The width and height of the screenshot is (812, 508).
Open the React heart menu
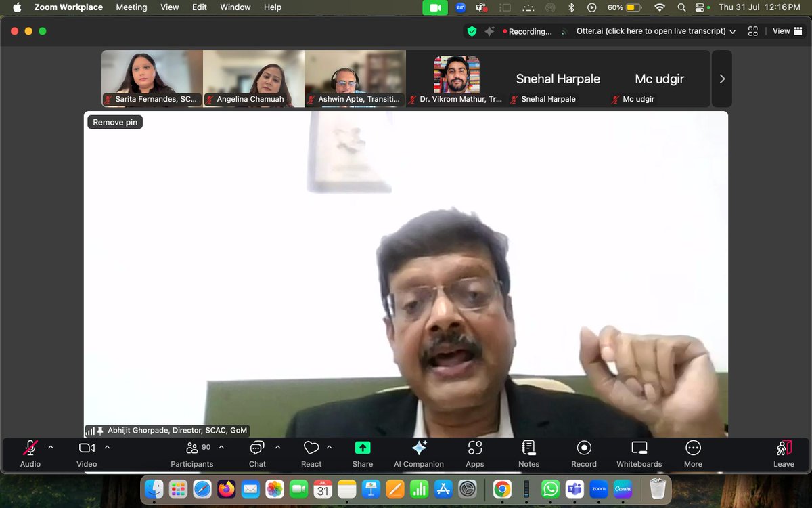click(x=311, y=453)
